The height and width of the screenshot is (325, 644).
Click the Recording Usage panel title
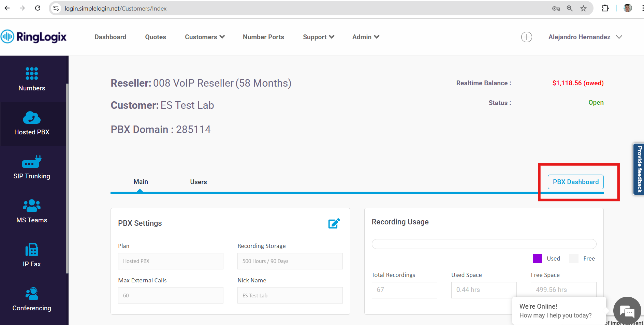400,222
